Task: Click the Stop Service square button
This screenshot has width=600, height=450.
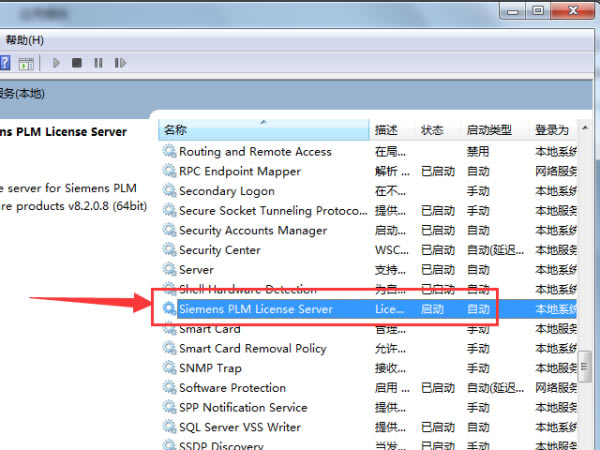Action: (x=77, y=63)
